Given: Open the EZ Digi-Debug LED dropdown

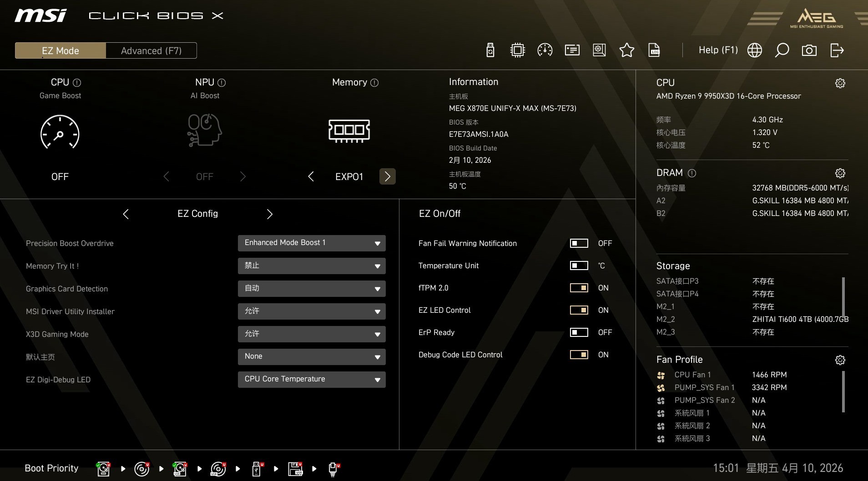Looking at the screenshot, I should pyautogui.click(x=311, y=379).
